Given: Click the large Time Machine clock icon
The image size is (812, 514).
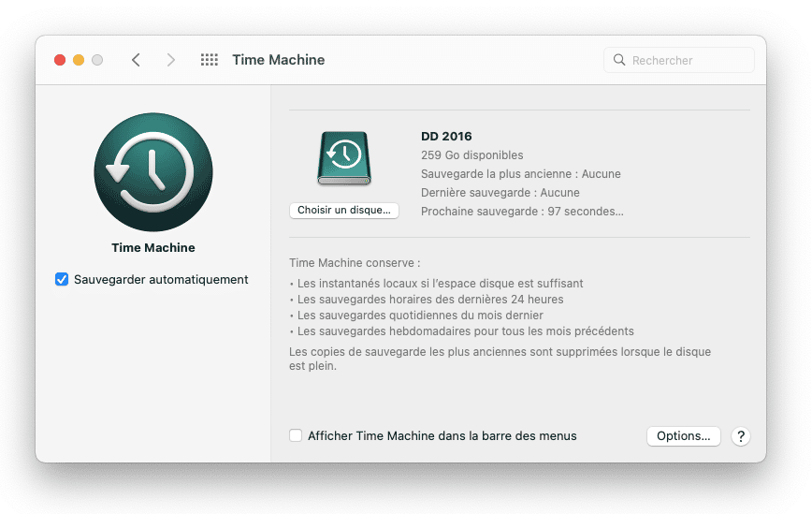Looking at the screenshot, I should [153, 172].
